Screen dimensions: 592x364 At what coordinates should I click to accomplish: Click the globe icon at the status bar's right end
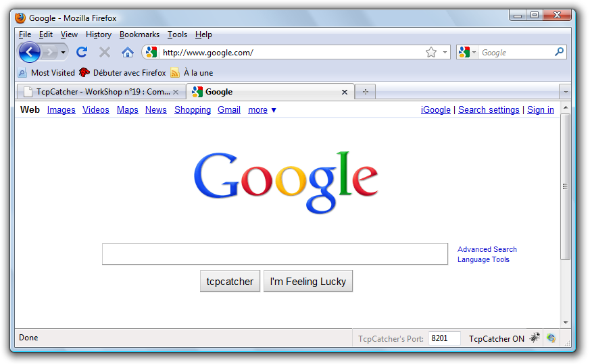pos(551,338)
